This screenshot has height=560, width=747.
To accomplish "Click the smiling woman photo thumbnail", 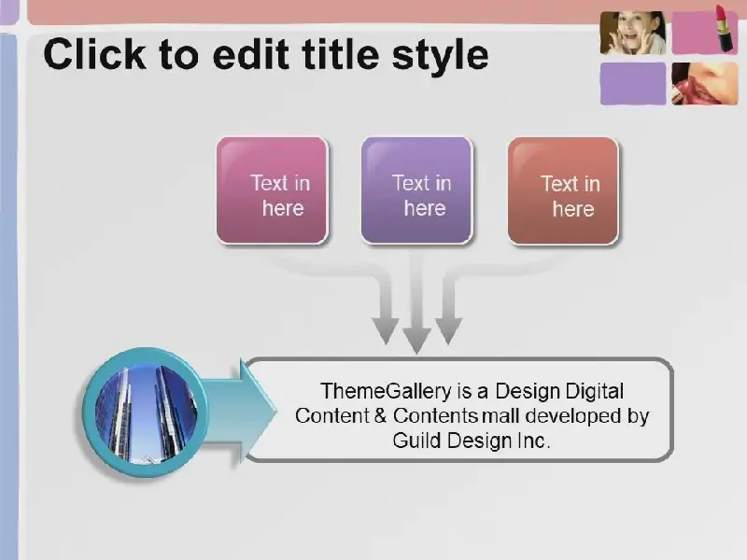I will (633, 33).
